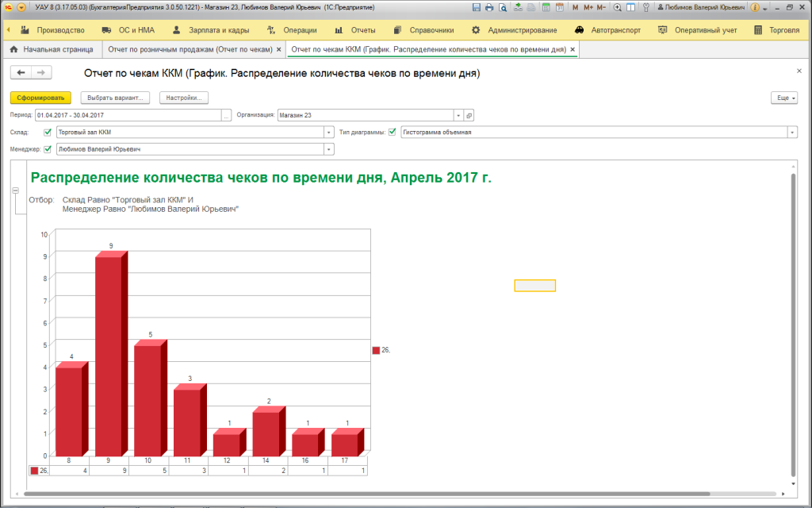Toggle the Склад checkbox
This screenshot has height=508, width=812.
[x=48, y=133]
